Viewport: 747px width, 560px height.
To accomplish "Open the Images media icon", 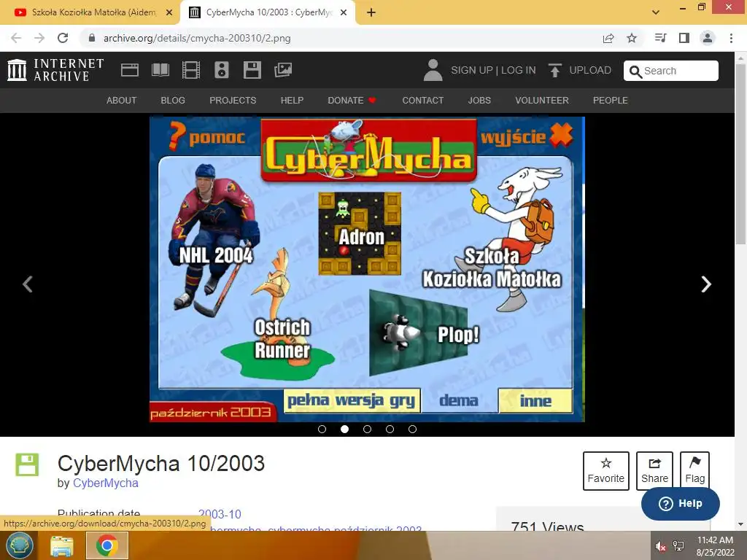I will coord(283,70).
